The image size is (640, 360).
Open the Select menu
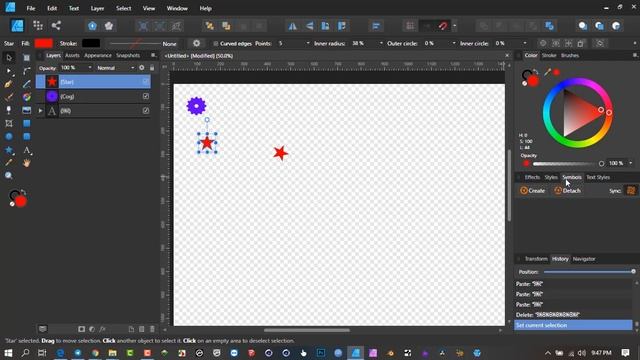coord(123,8)
